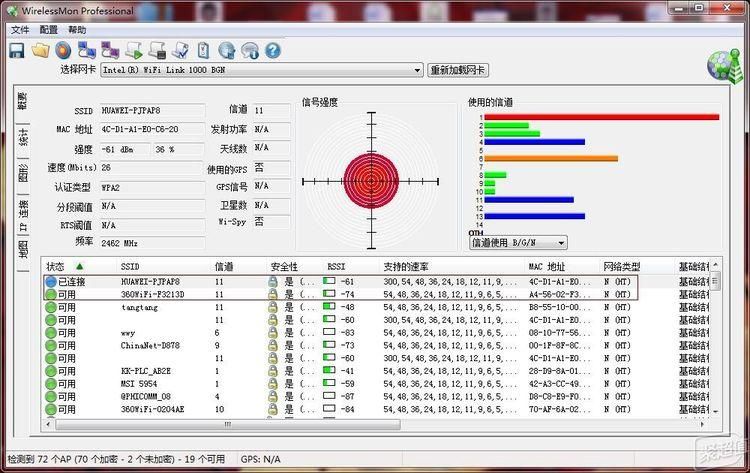The image size is (750, 473).
Task: Click the horizontal scrollbar thumb under the list
Action: pyautogui.click(x=228, y=424)
